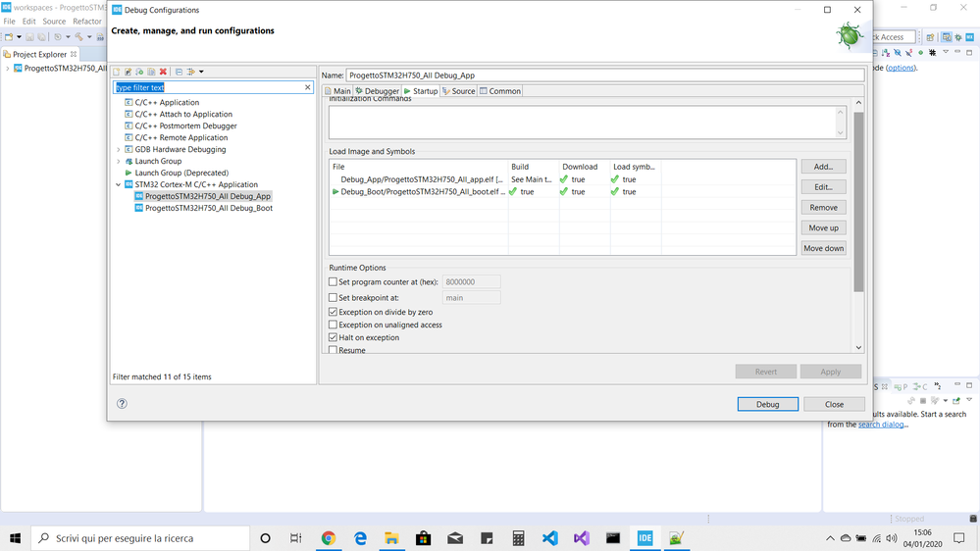Click the Build column header
This screenshot has width=980, height=551.
tap(533, 167)
